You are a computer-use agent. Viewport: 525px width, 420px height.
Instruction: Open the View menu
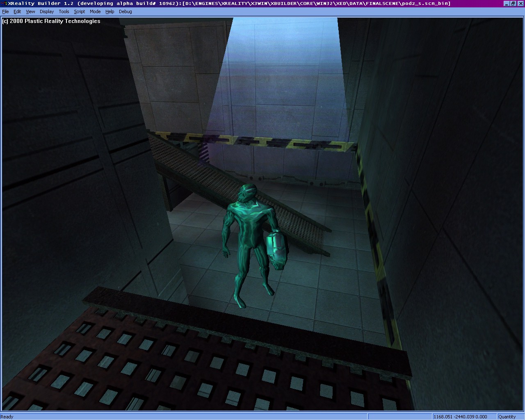click(30, 11)
